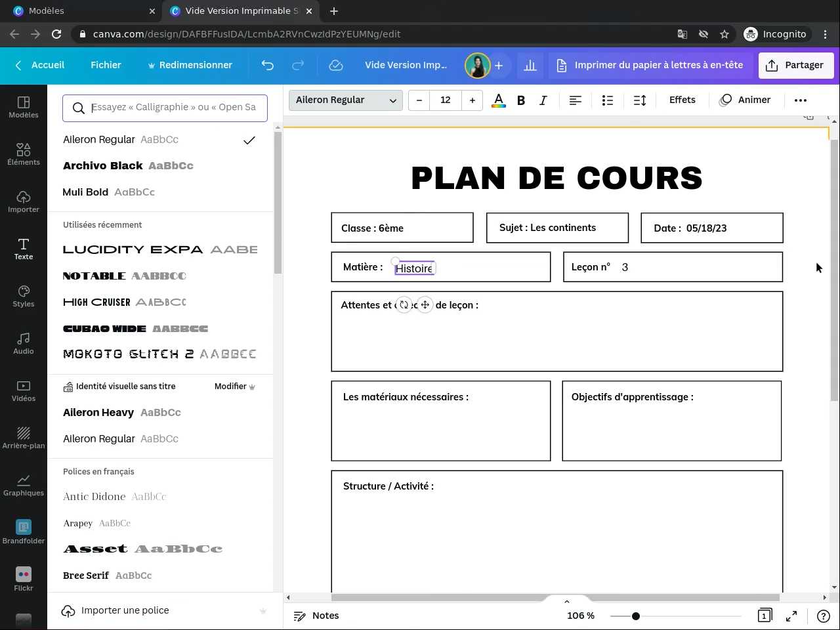Open line spacing options
Image resolution: width=840 pixels, height=630 pixels.
pyautogui.click(x=640, y=100)
